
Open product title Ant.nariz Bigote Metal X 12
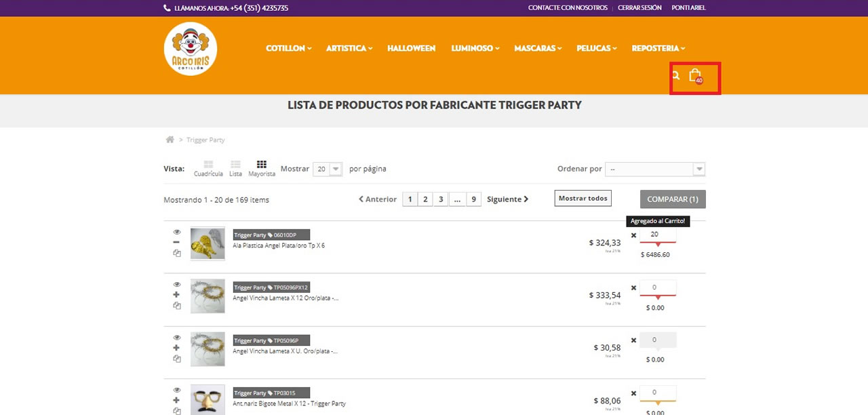coord(289,403)
